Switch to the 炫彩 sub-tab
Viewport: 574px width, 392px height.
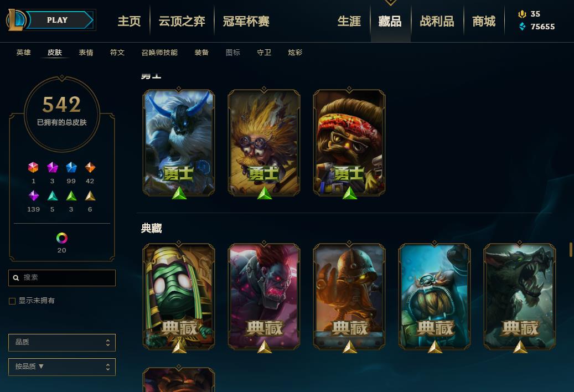click(x=295, y=53)
